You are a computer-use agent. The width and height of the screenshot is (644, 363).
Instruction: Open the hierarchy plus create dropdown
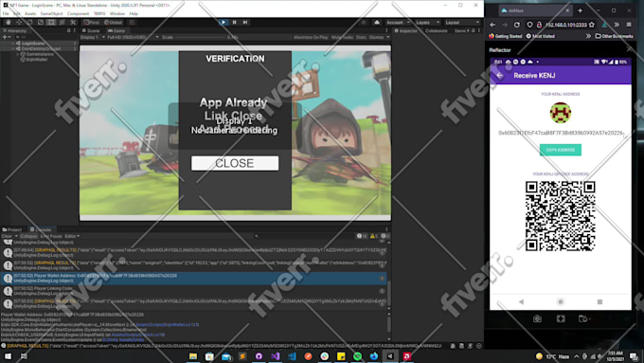click(x=6, y=37)
